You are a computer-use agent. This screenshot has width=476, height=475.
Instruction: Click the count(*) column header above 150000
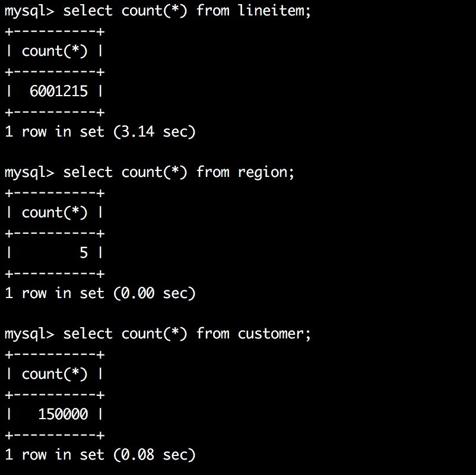pos(55,374)
